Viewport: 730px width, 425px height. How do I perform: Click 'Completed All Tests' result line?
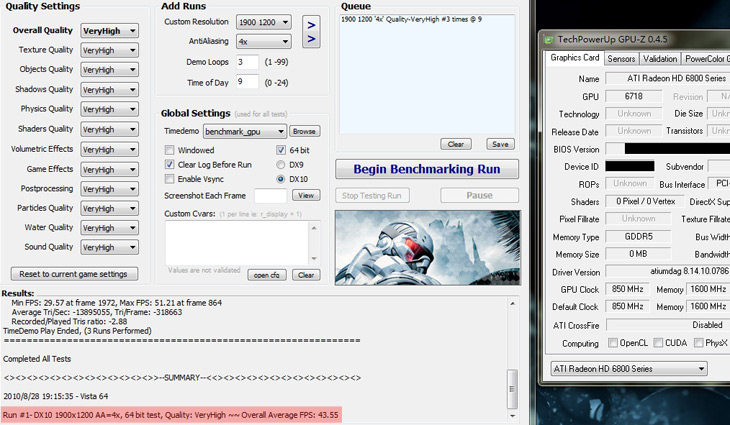tap(37, 359)
